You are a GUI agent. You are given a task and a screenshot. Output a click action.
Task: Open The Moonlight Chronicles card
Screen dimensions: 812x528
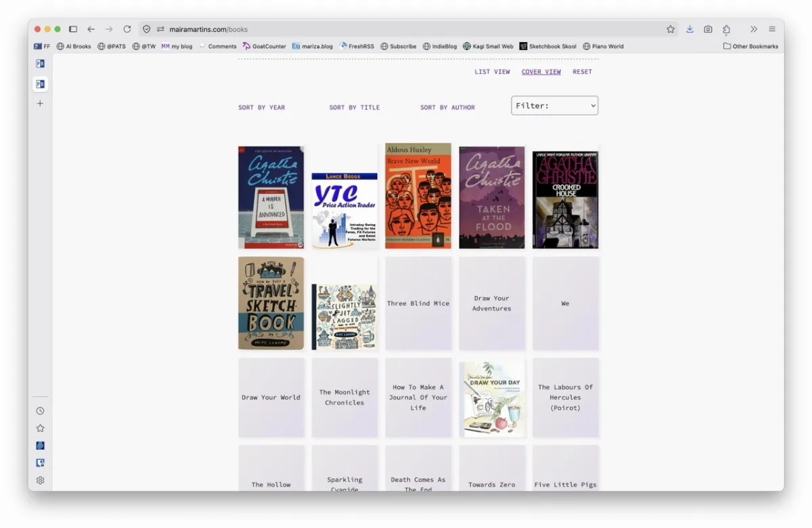[x=344, y=397]
